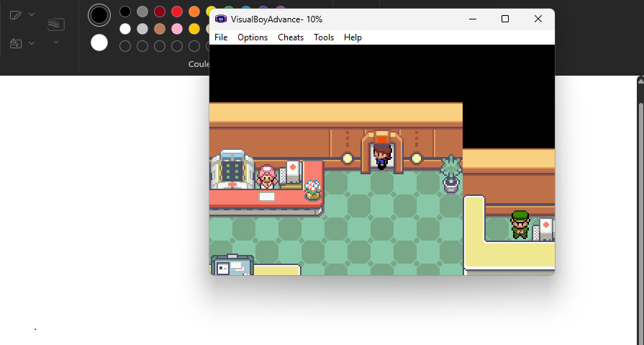Open the Cheats menu in VisualBoyAdvance
This screenshot has height=345, width=644.
coord(291,37)
